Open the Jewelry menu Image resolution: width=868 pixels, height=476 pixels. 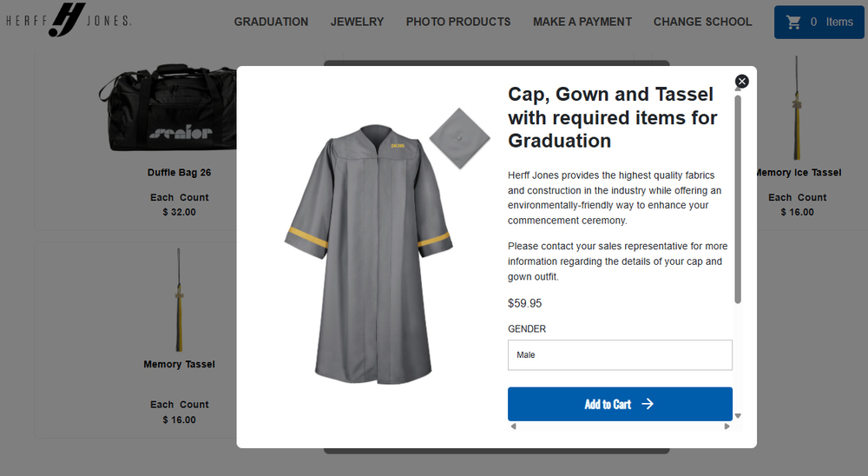coord(357,22)
